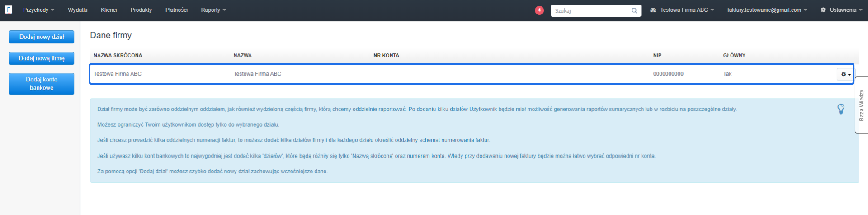Click the NIP value 0000000000
868x215 pixels.
(x=668, y=74)
